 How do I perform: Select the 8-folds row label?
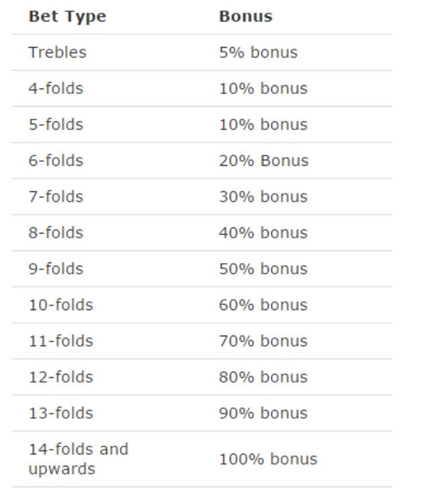(x=56, y=232)
